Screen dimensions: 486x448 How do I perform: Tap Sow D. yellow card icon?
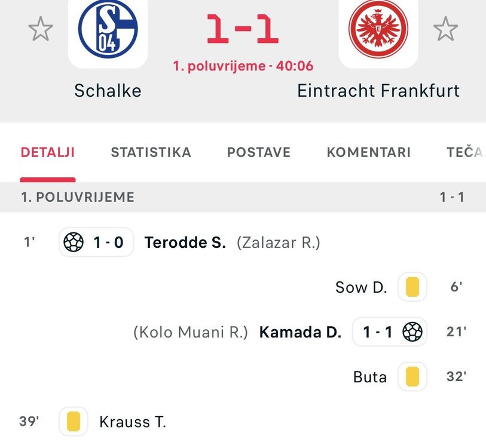pos(412,287)
